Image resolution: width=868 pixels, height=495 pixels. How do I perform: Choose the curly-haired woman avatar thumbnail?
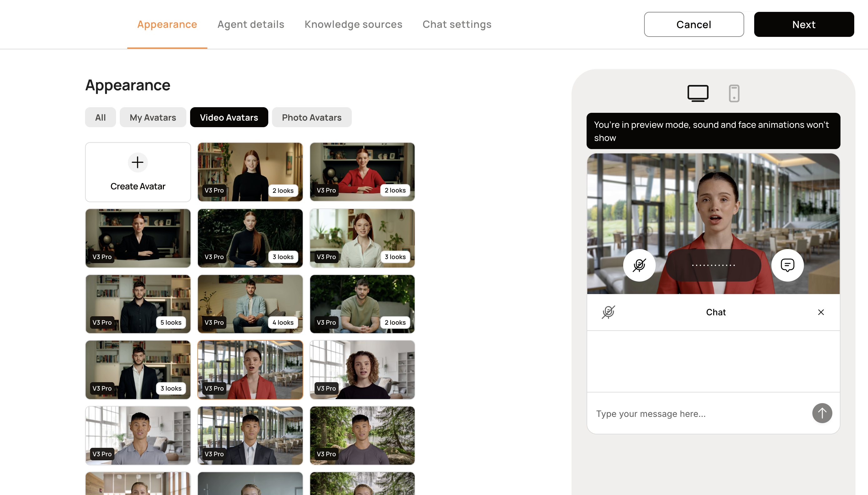click(362, 370)
